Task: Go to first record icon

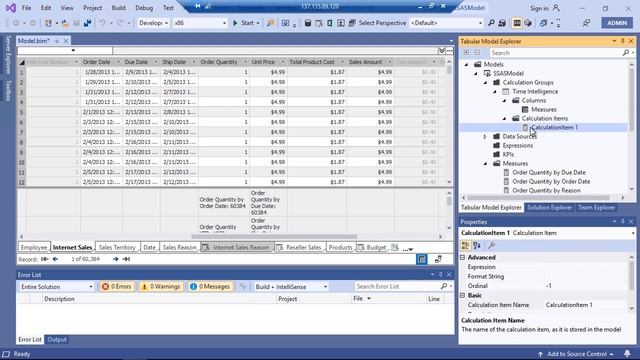Action: point(44,259)
